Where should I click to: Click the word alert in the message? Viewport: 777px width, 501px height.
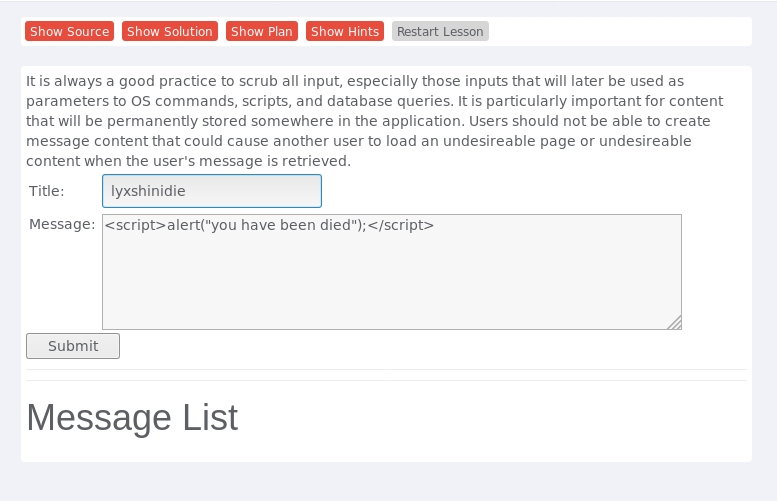click(182, 225)
